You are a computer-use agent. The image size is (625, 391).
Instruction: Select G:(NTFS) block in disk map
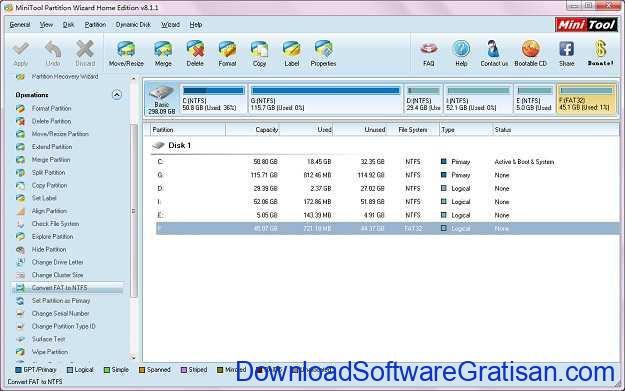pos(326,98)
